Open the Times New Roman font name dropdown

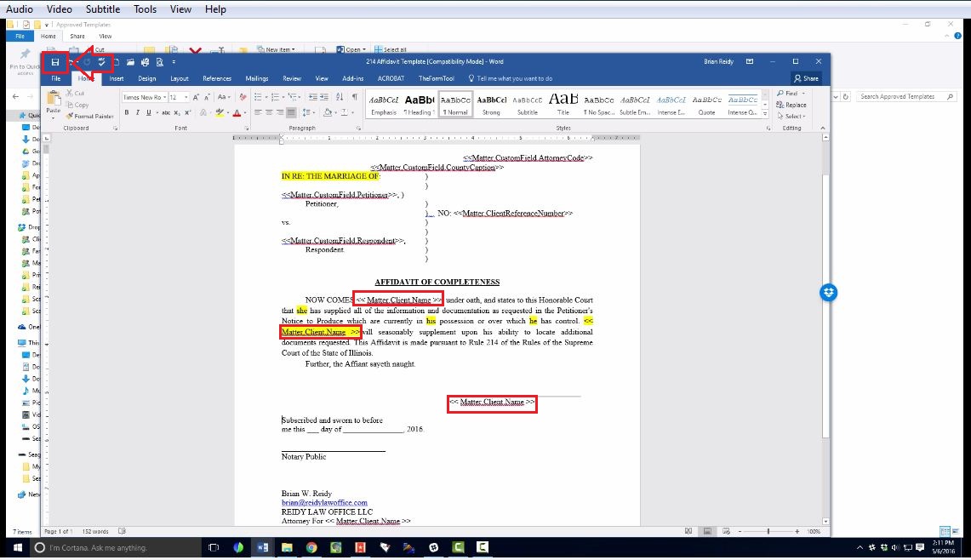(165, 97)
